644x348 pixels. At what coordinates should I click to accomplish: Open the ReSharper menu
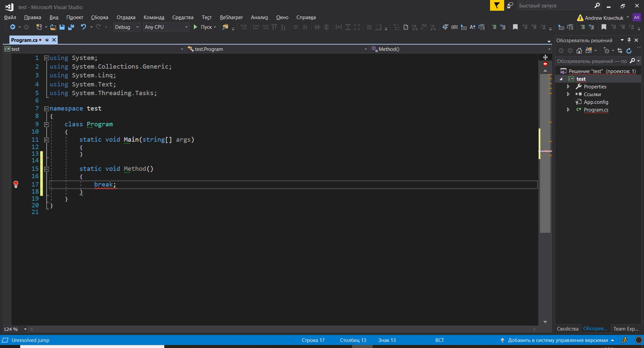click(231, 17)
